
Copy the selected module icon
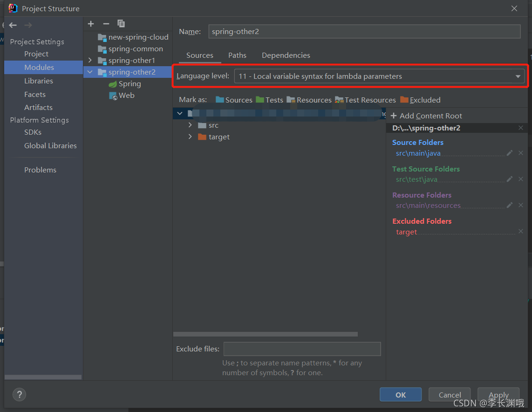121,24
